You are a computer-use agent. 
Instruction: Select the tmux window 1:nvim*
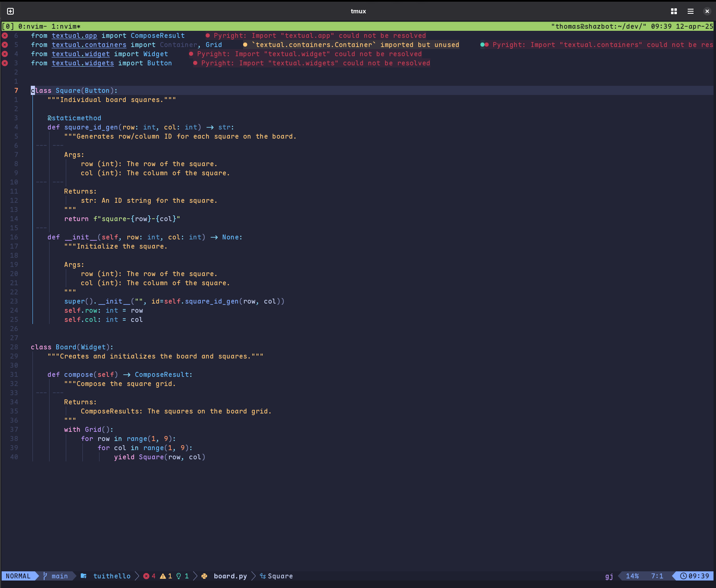66,26
